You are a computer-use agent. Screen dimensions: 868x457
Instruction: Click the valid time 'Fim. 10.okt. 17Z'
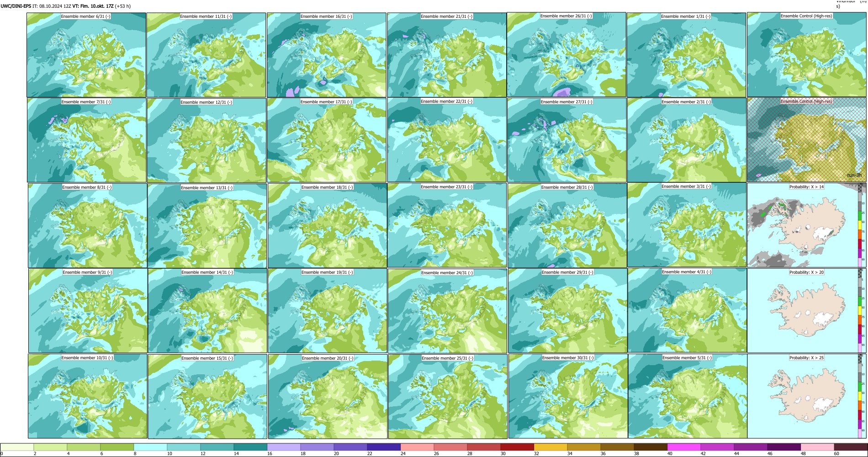tap(97, 6)
